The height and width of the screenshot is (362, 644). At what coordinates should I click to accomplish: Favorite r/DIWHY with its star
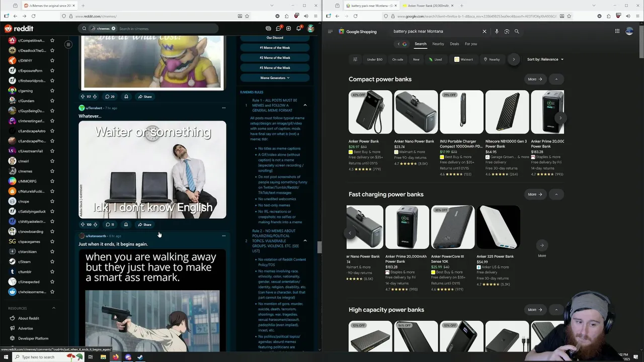[x=52, y=61]
